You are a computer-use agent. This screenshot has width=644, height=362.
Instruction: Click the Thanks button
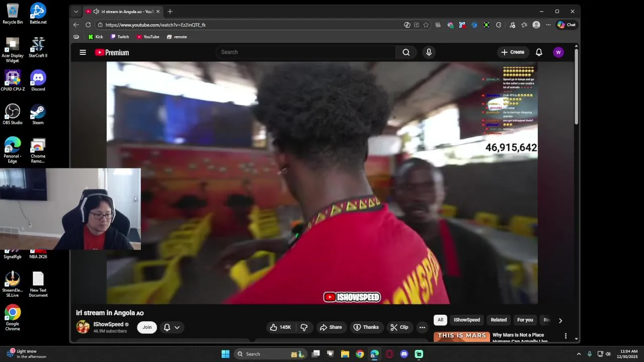(x=366, y=327)
